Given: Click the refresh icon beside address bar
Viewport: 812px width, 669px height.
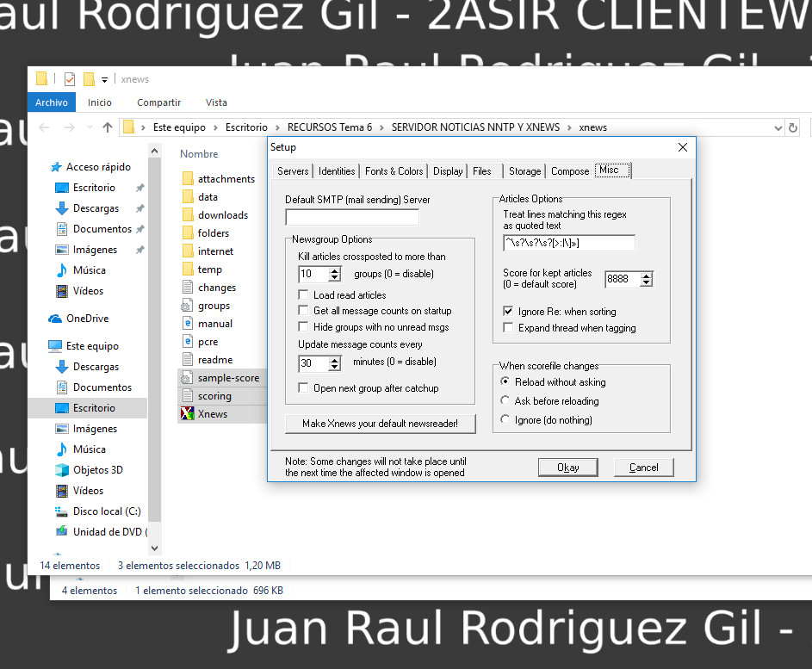Looking at the screenshot, I should tap(792, 127).
